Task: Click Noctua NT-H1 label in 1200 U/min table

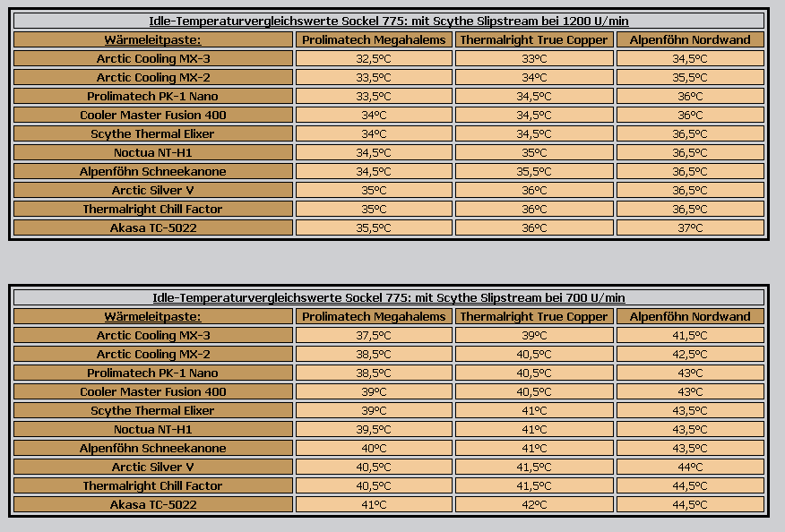Action: (153, 152)
